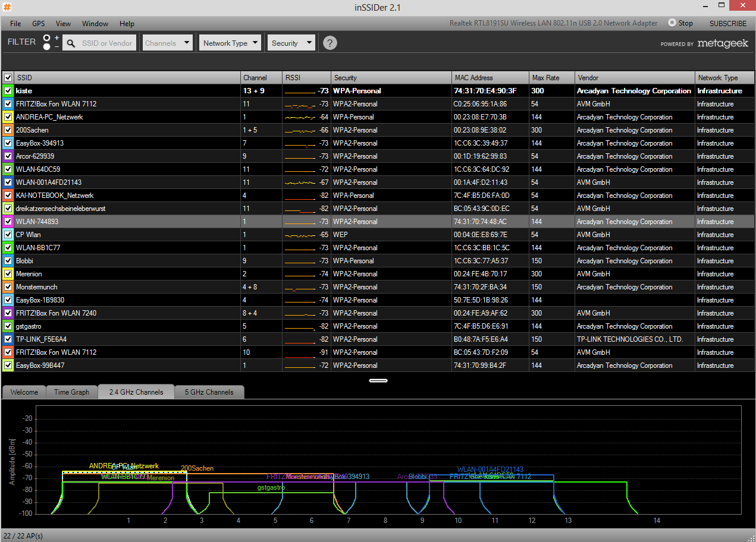Sort by the SSID column header
Image resolution: width=756 pixels, height=542 pixels.
click(x=128, y=78)
